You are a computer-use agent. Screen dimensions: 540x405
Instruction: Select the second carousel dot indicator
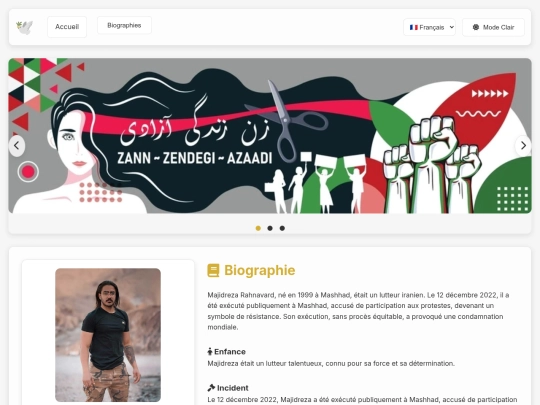[x=270, y=228]
